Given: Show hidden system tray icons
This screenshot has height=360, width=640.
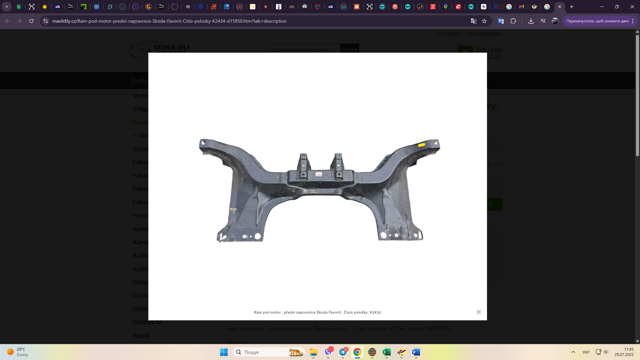Looking at the screenshot, I should 573,352.
